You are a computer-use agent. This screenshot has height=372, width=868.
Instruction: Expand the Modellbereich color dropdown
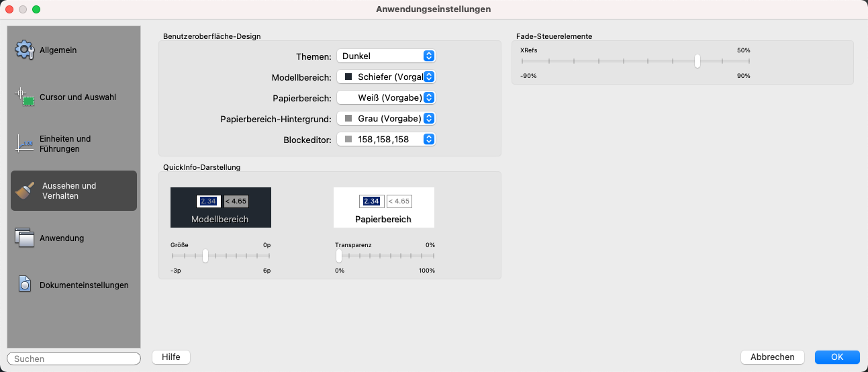click(x=386, y=77)
